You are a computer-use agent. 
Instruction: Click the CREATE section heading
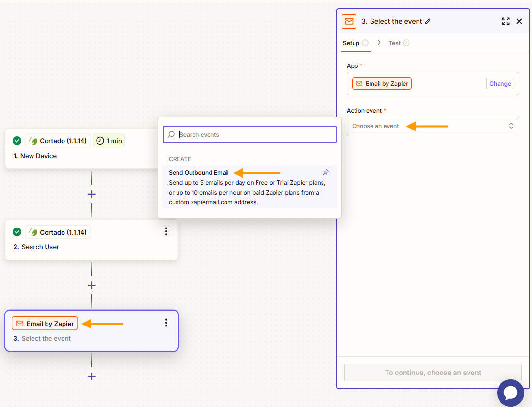[180, 159]
